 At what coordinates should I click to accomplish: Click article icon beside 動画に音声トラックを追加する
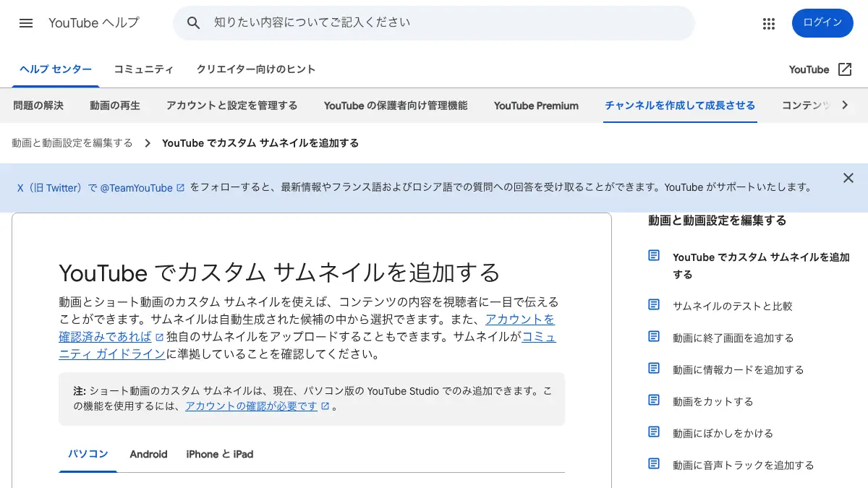pyautogui.click(x=654, y=464)
